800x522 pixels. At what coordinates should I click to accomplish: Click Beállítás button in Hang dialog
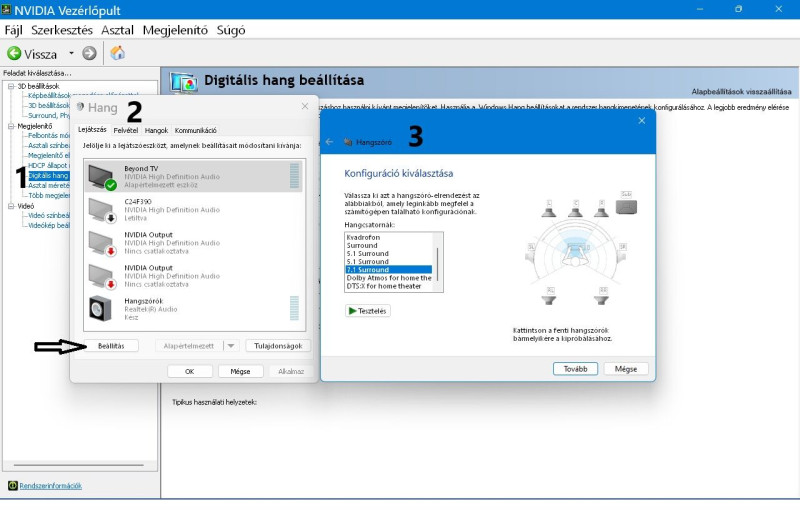(x=111, y=346)
